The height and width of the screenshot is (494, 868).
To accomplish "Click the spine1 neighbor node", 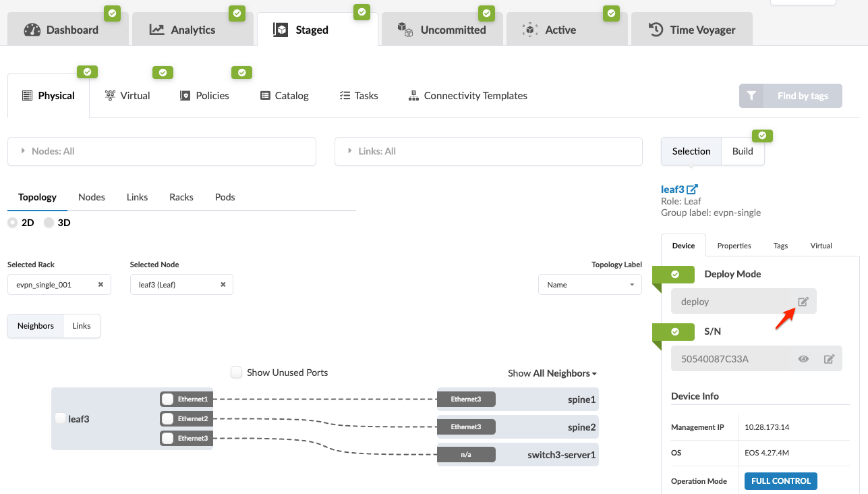I will pyautogui.click(x=581, y=400).
